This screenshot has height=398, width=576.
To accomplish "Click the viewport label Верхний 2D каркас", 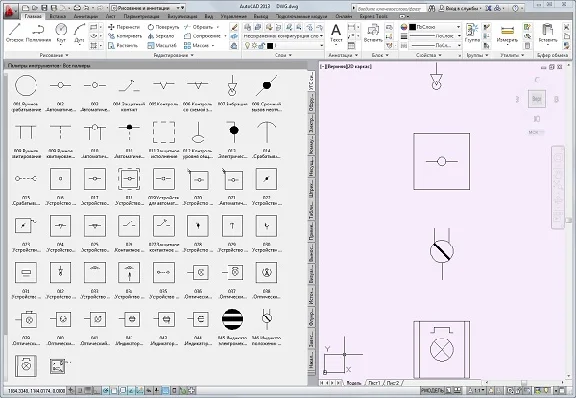I will (346, 67).
